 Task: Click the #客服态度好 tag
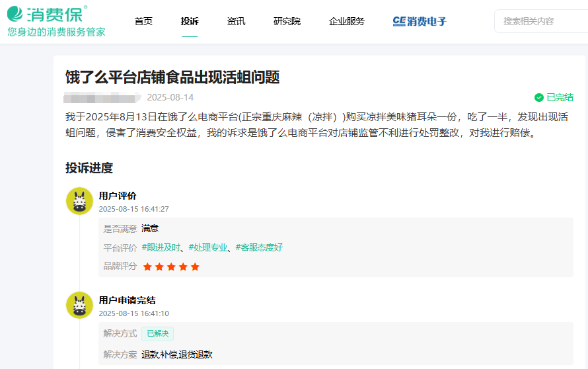click(x=259, y=248)
